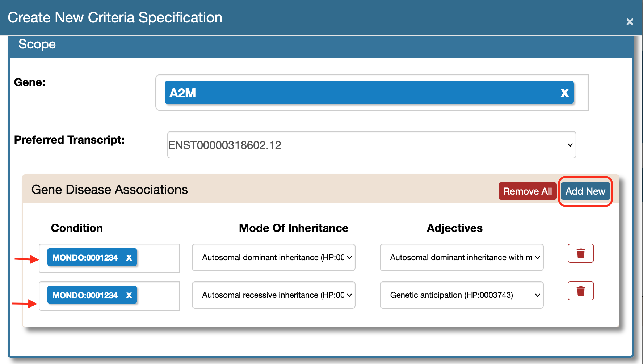Click the A2M gene tag label
The height and width of the screenshot is (364, 643).
click(183, 93)
